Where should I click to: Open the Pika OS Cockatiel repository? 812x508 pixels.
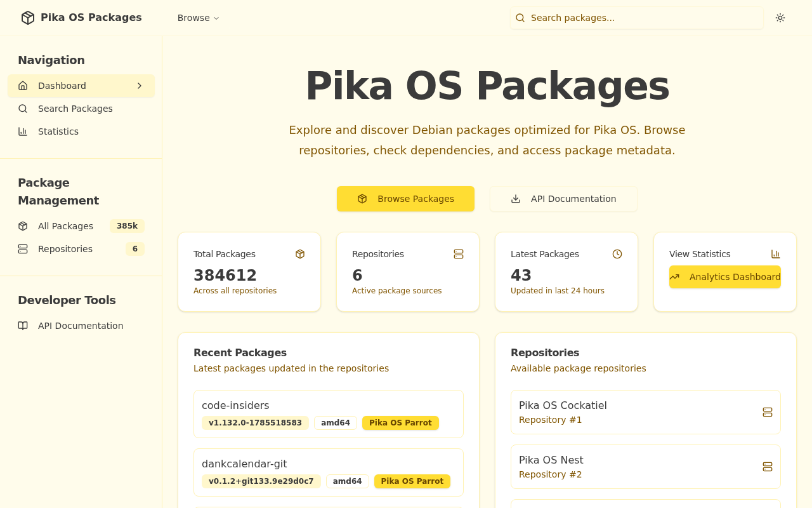(646, 412)
